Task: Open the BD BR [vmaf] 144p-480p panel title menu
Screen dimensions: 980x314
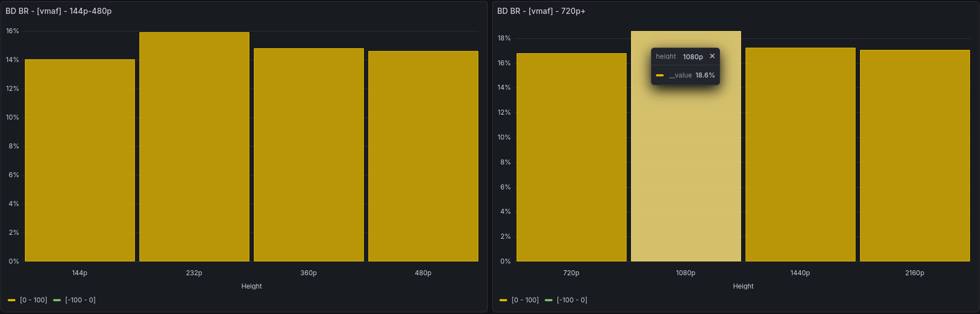Action: click(59, 11)
